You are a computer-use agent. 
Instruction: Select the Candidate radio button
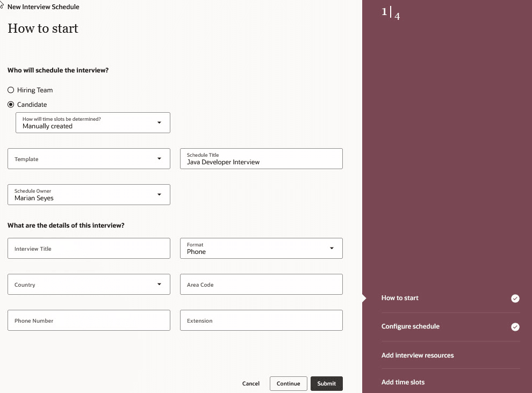click(11, 105)
